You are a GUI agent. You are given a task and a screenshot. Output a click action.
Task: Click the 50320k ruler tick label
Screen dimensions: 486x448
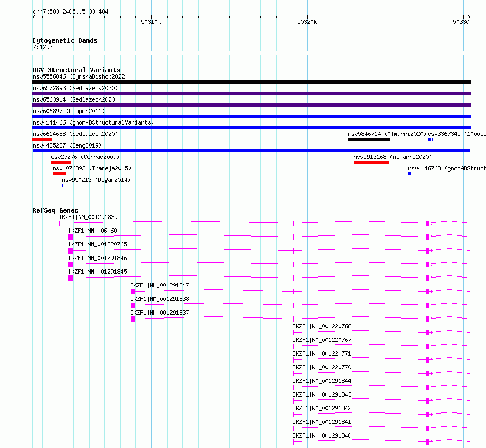[307, 22]
